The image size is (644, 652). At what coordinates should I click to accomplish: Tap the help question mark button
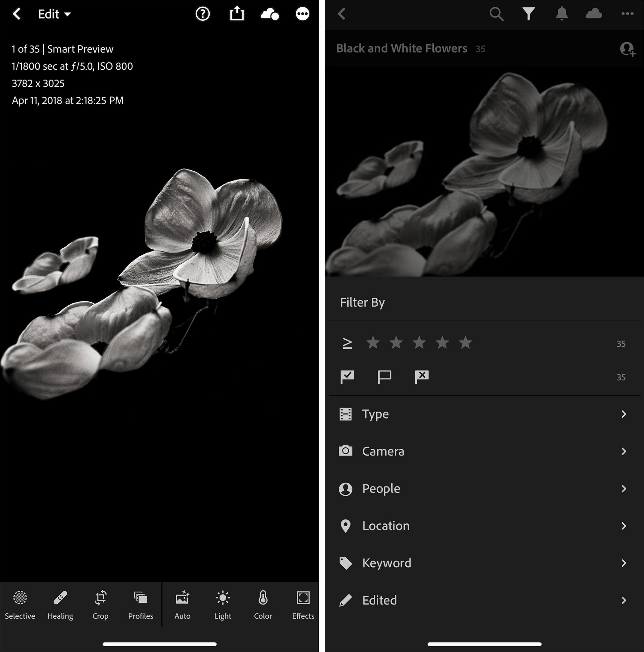pyautogui.click(x=203, y=14)
